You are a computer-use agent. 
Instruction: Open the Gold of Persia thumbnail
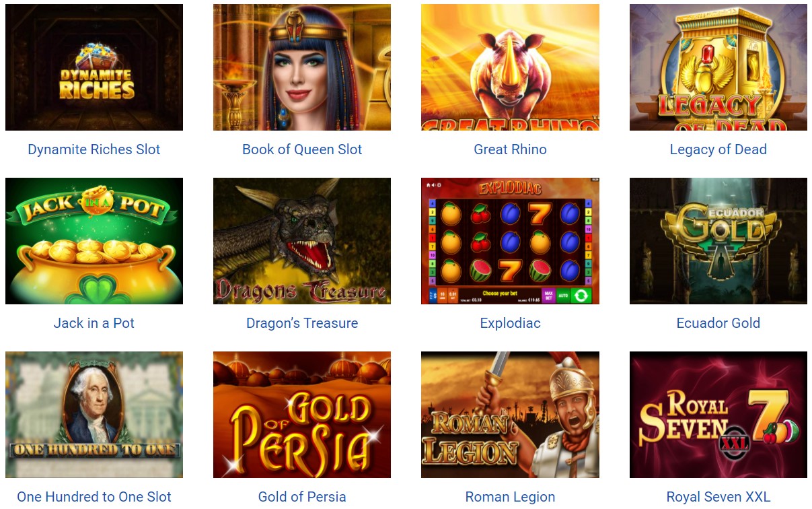[302, 415]
